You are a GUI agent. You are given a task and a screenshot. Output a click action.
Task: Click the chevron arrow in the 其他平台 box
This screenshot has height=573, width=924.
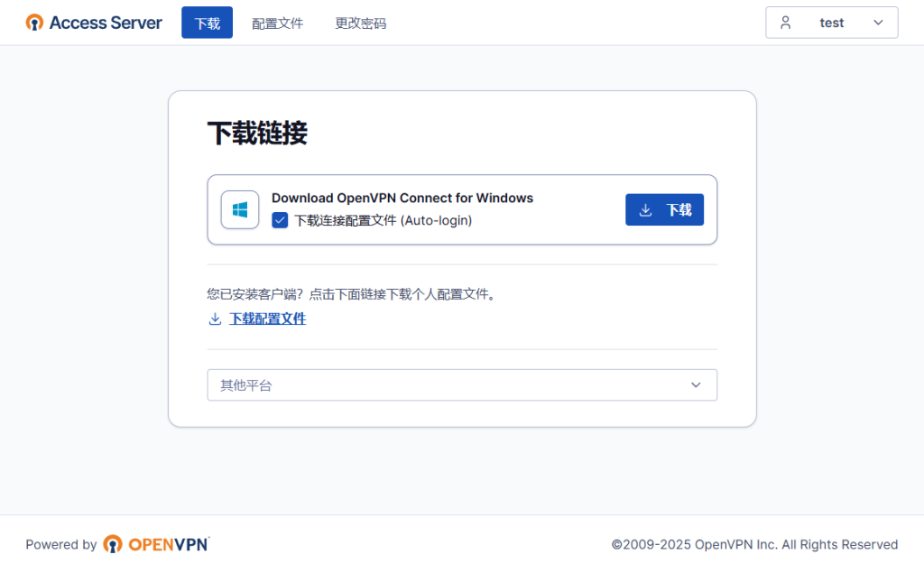[x=696, y=385]
